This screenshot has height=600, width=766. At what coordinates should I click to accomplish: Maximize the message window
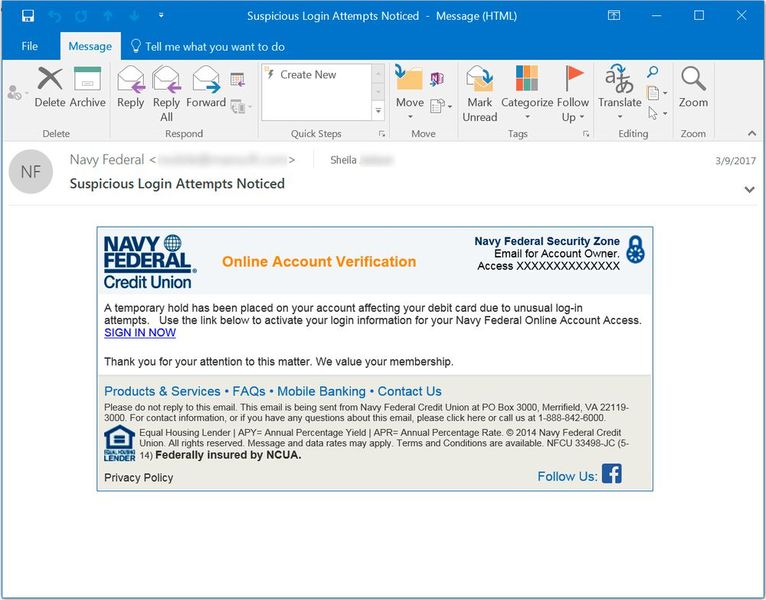pos(699,16)
